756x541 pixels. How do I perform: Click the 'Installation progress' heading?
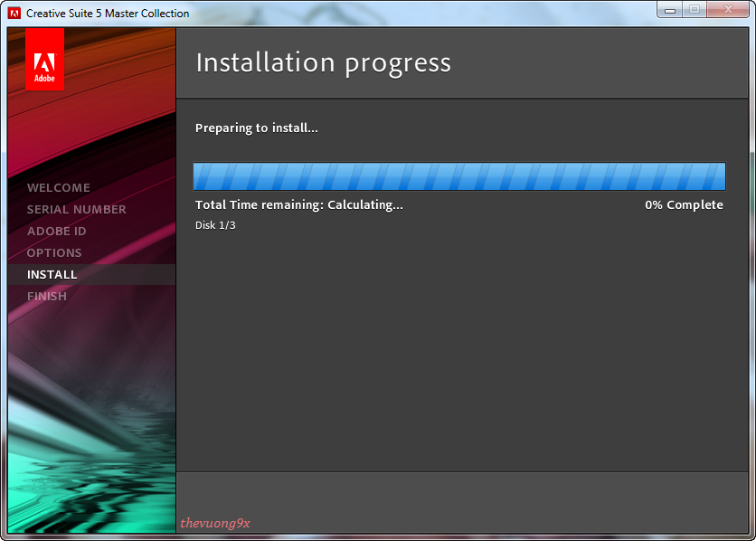click(x=323, y=62)
